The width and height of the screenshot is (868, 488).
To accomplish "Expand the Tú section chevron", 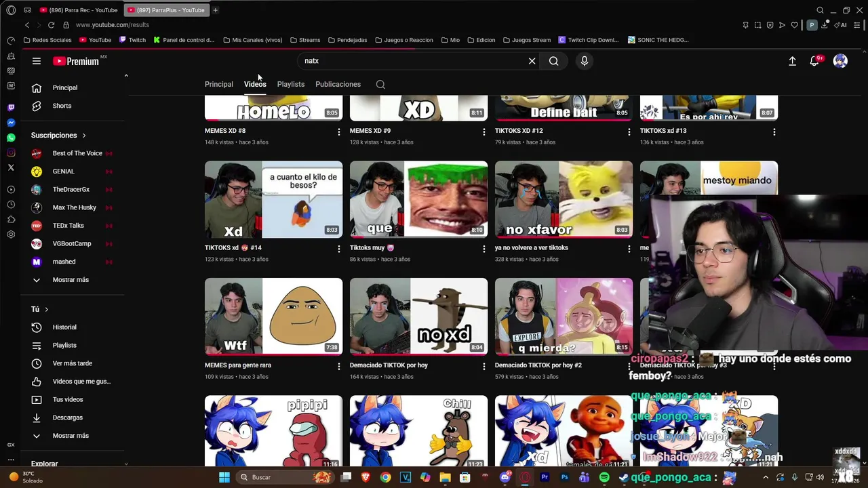I will pos(46,309).
